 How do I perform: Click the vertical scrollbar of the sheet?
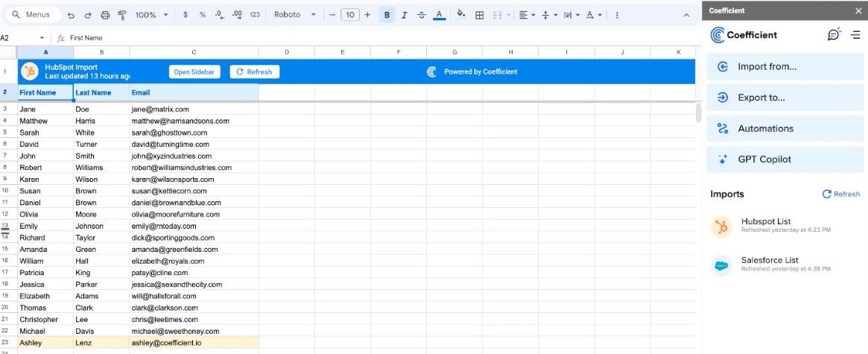699,113
